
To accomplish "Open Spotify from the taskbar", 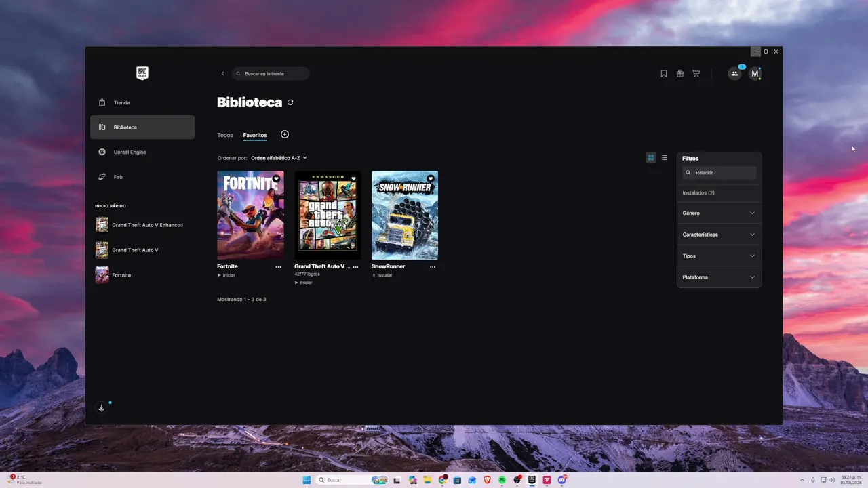I will 502,480.
